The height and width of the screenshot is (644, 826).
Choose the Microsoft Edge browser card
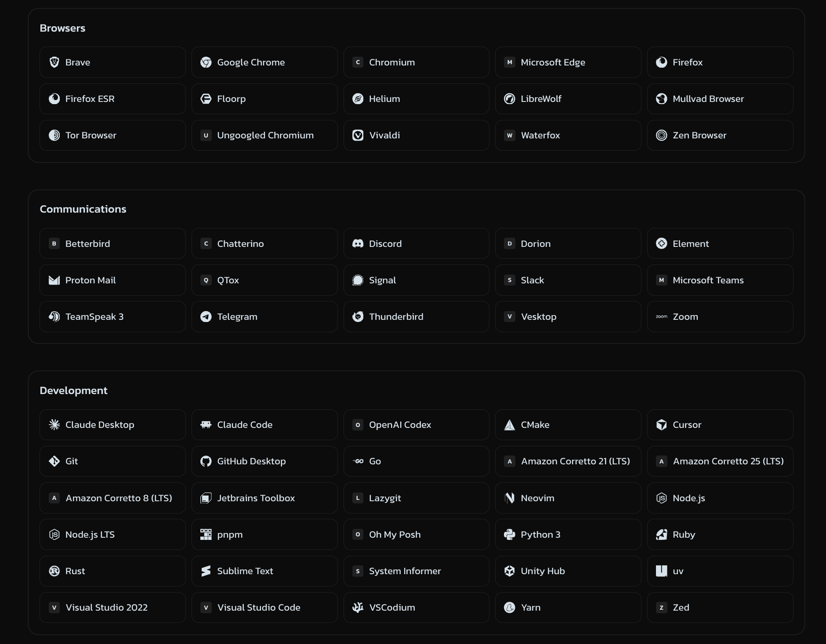click(x=568, y=62)
